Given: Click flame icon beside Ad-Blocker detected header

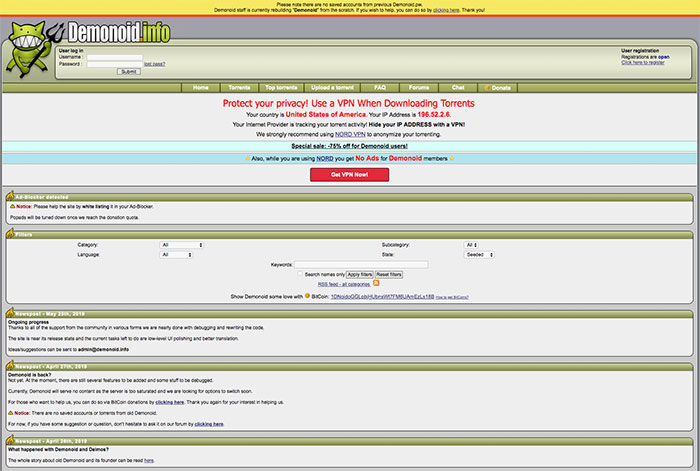Looking at the screenshot, I should click(x=10, y=196).
